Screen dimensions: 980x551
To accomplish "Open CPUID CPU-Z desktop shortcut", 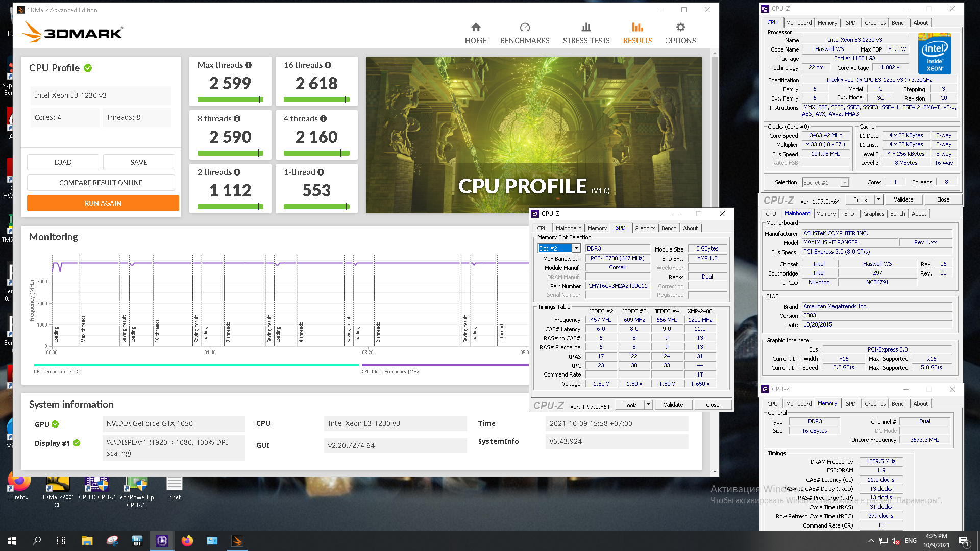I will click(97, 487).
